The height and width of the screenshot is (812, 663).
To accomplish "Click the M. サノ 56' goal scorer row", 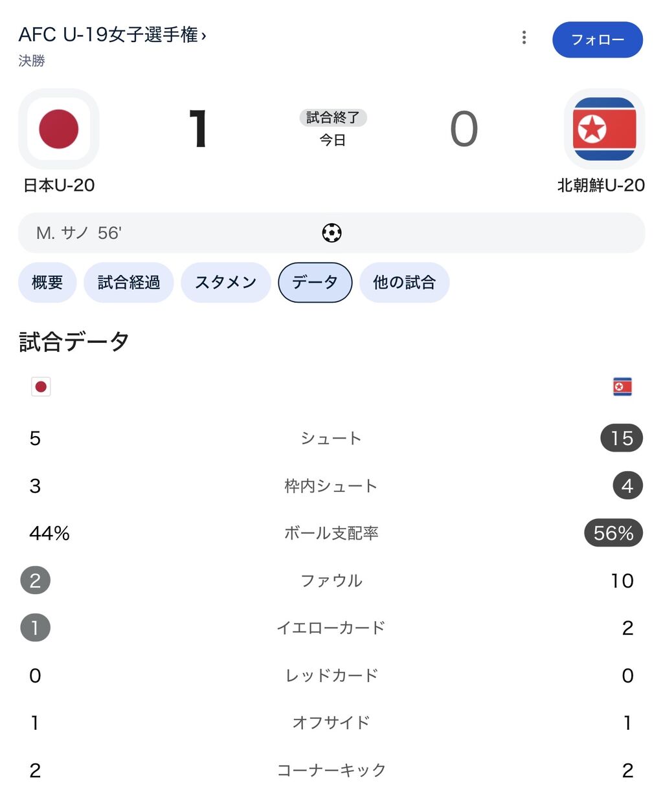I will [79, 233].
